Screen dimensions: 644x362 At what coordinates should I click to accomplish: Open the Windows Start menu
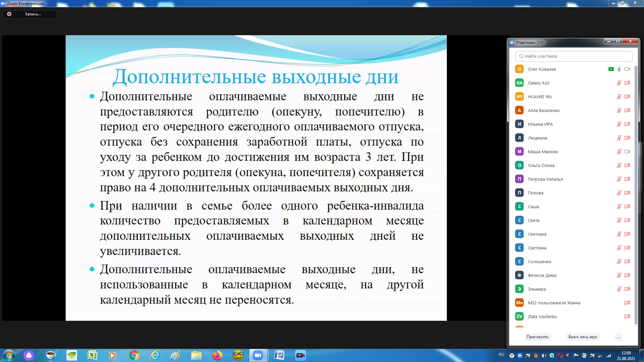tap(9, 355)
